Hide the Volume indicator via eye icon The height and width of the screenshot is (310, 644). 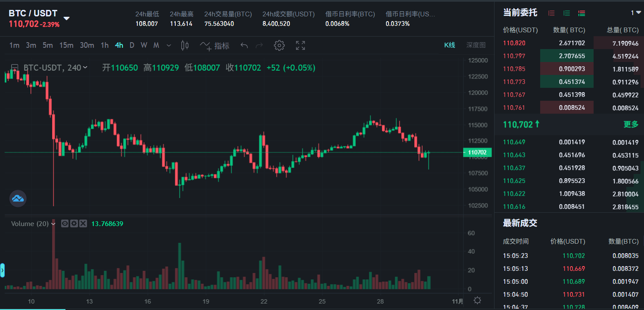point(65,223)
